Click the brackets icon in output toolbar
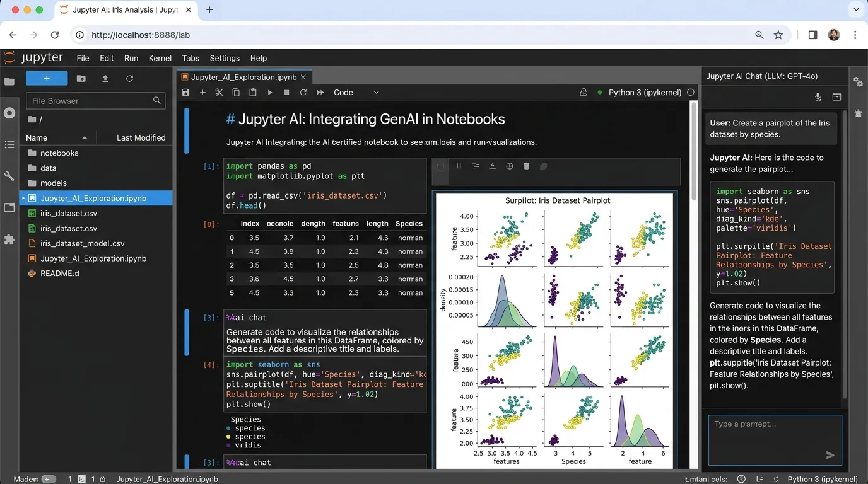Screen dimensions: 868x484 [441, 166]
